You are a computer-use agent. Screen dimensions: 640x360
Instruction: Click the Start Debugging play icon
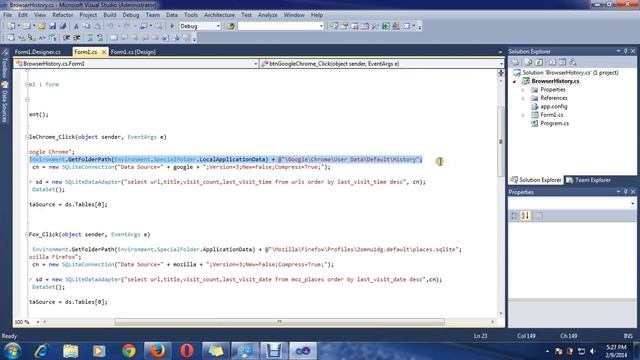point(172,26)
